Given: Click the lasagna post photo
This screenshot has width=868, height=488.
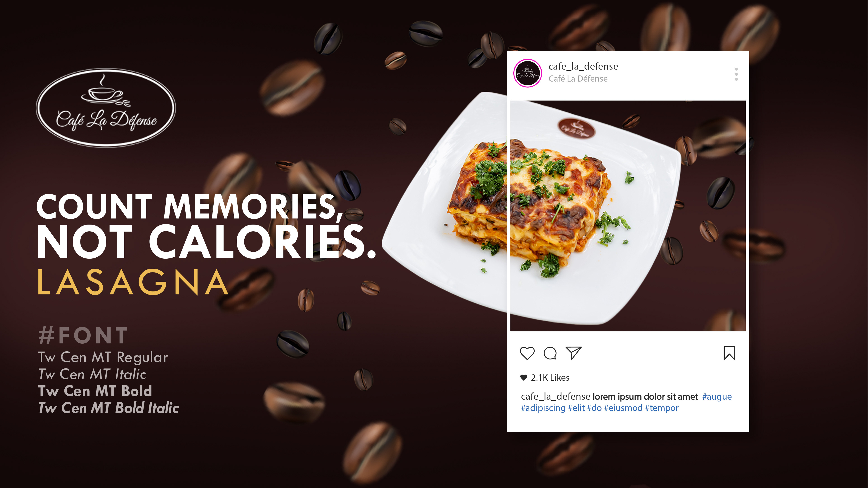Looking at the screenshot, I should [628, 216].
